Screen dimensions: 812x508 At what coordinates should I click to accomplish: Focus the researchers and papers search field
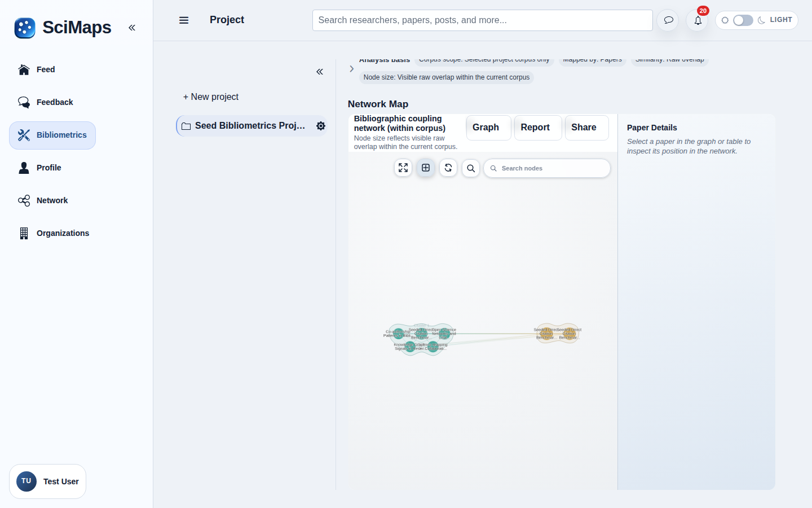tap(483, 20)
